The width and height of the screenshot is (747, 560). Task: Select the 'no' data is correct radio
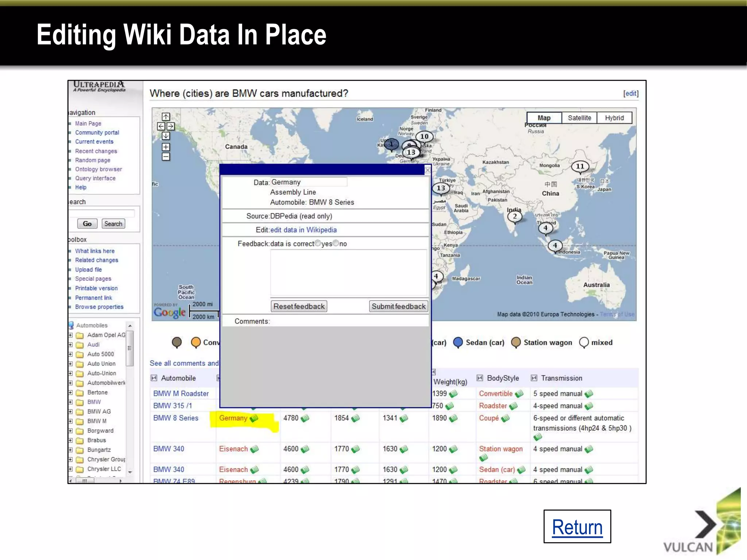tap(336, 243)
